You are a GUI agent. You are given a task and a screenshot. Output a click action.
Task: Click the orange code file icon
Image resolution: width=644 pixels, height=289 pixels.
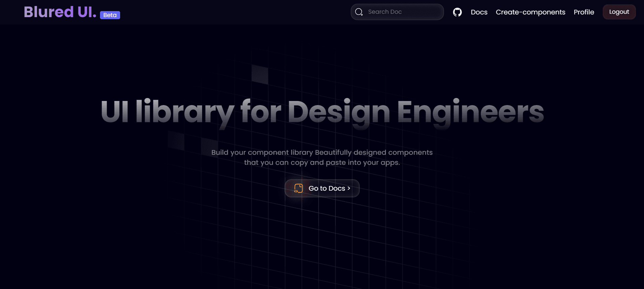pyautogui.click(x=298, y=188)
